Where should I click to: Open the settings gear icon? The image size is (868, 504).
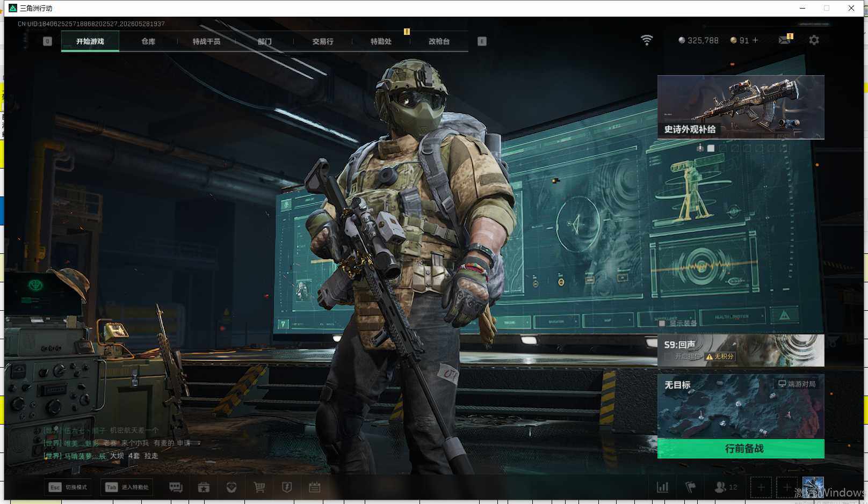[x=814, y=40]
